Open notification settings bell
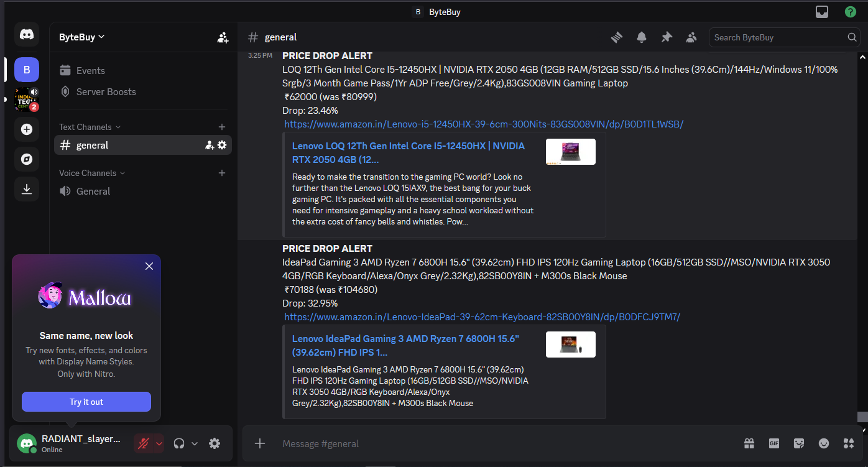Image resolution: width=868 pixels, height=467 pixels. [x=641, y=37]
